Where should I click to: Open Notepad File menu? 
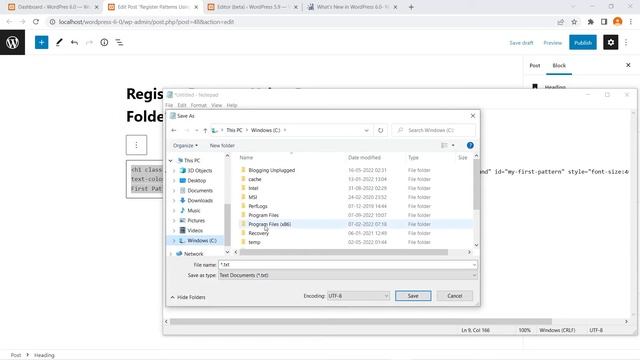(169, 105)
